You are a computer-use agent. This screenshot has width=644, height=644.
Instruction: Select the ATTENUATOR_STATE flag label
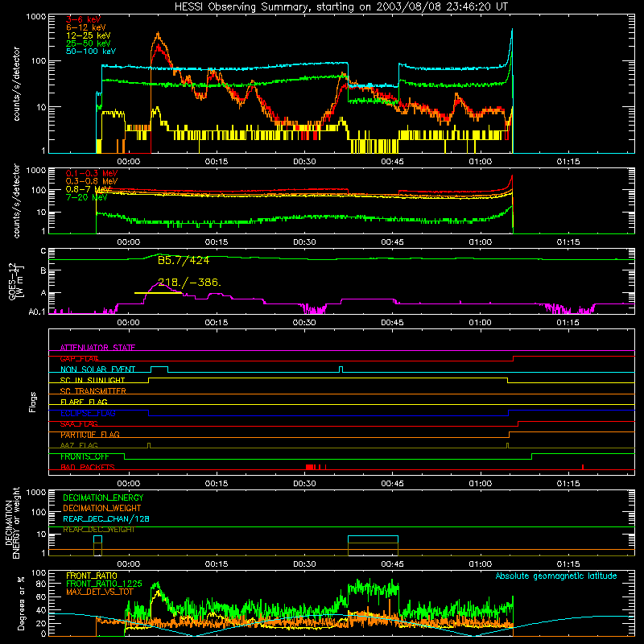97,348
